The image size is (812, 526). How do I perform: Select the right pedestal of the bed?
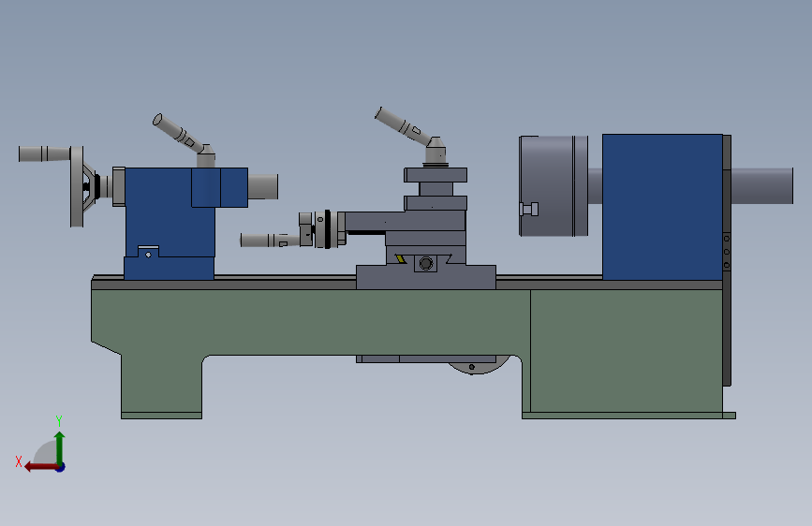(x=626, y=350)
